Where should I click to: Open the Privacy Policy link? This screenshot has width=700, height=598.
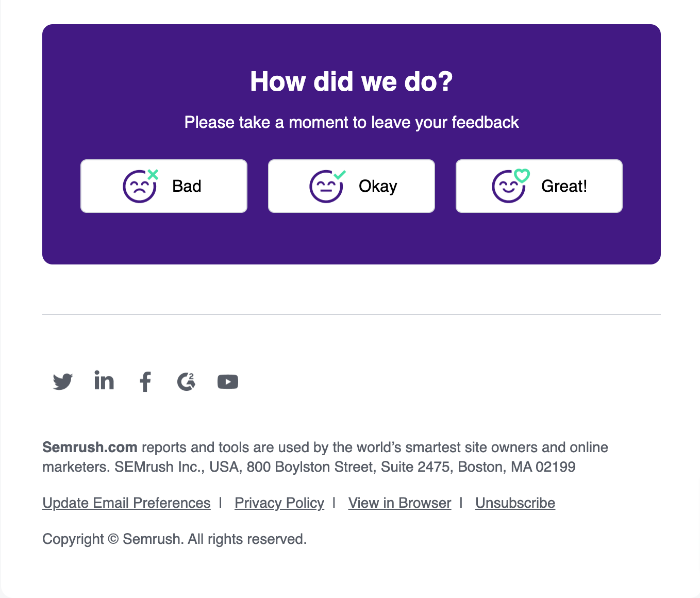(x=279, y=503)
